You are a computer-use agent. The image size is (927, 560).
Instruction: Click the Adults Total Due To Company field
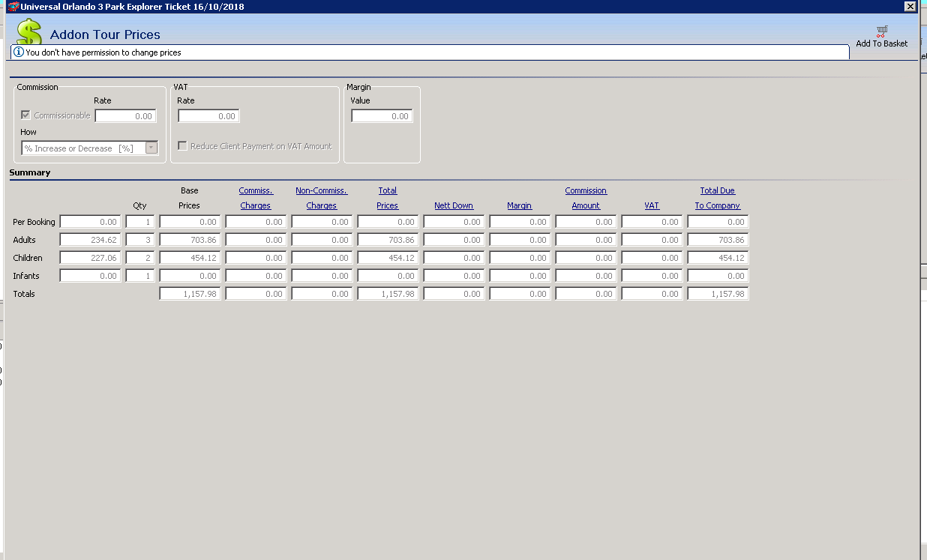718,240
